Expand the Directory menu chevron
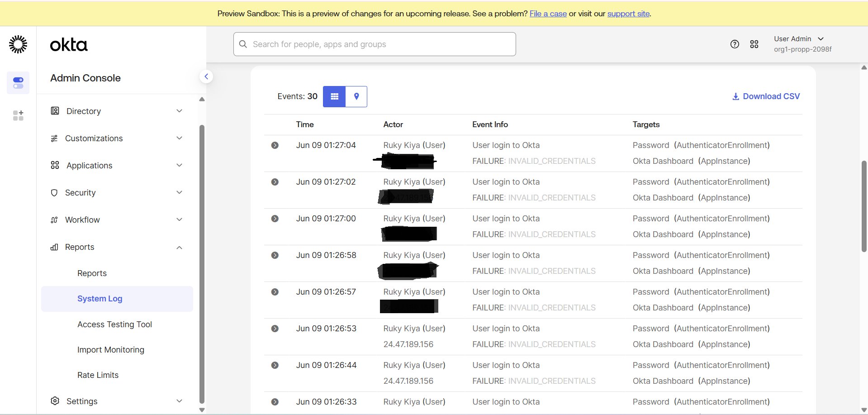This screenshot has height=415, width=868. 179,111
